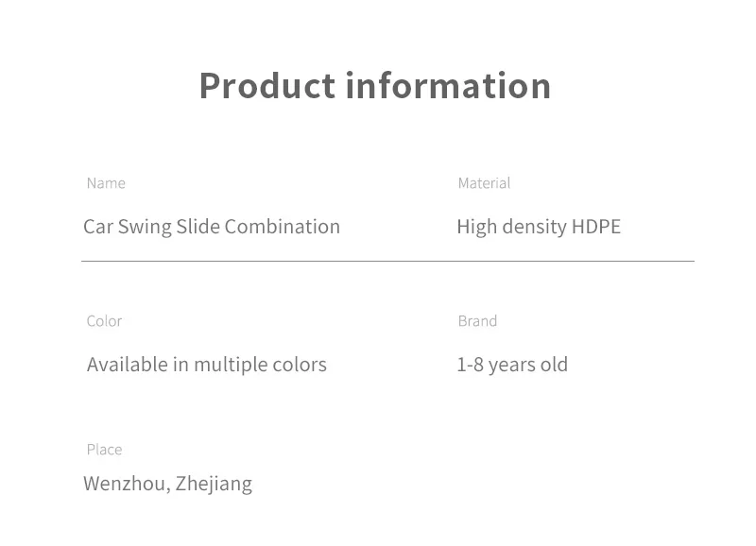
Task: Click the "Name" field label
Action: click(x=106, y=183)
